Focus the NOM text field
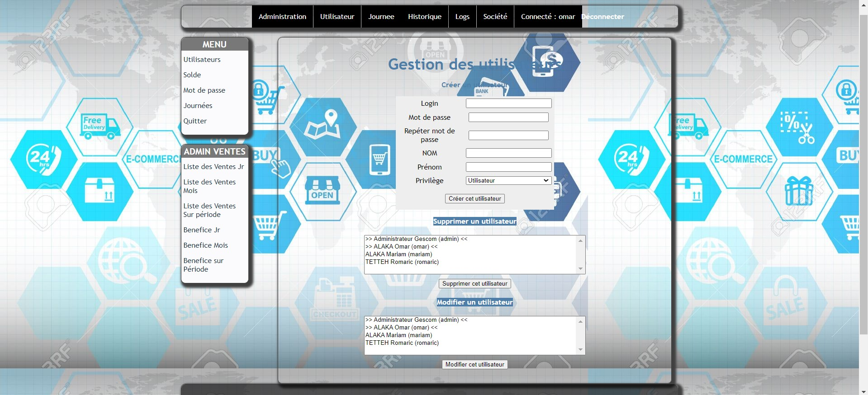868x395 pixels. pyautogui.click(x=508, y=153)
